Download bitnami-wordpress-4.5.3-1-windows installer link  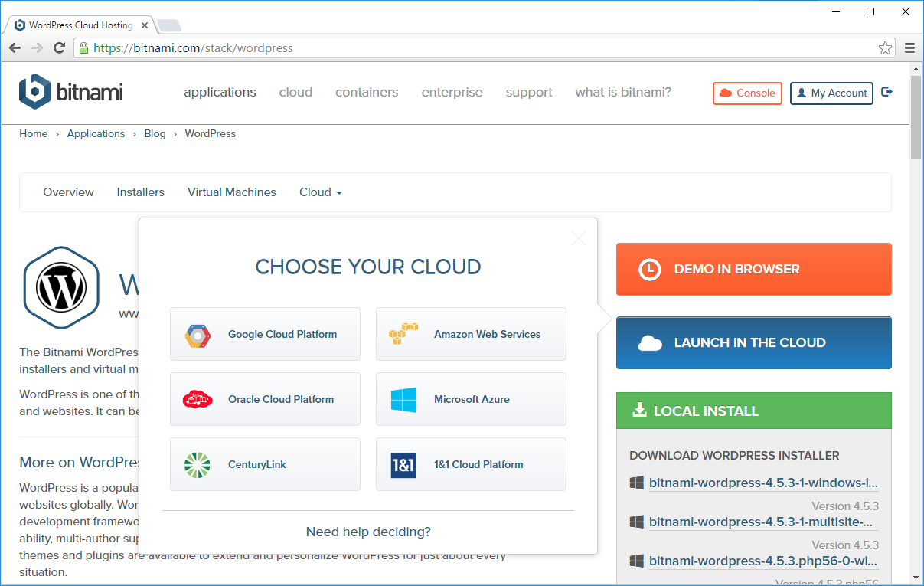point(763,483)
